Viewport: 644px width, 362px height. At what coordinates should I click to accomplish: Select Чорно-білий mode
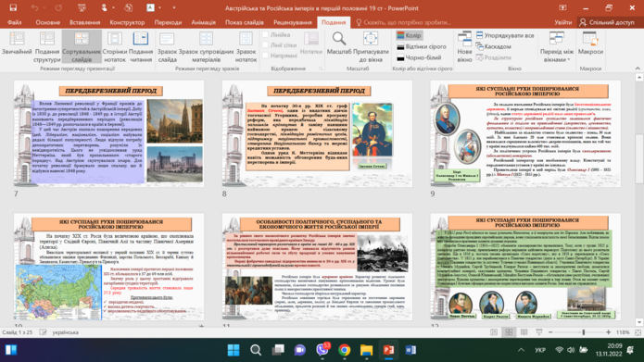(x=419, y=57)
